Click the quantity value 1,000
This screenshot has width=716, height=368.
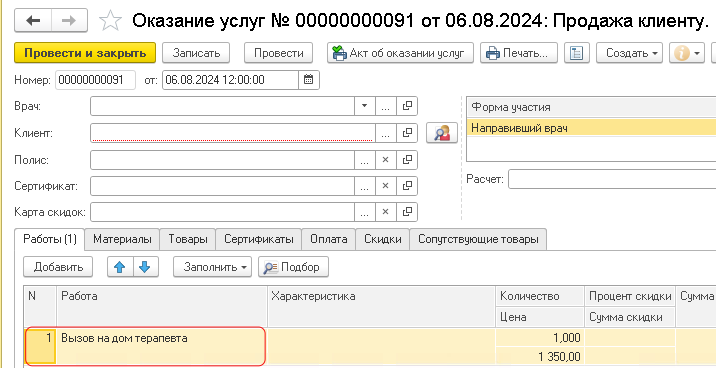[x=540, y=338]
